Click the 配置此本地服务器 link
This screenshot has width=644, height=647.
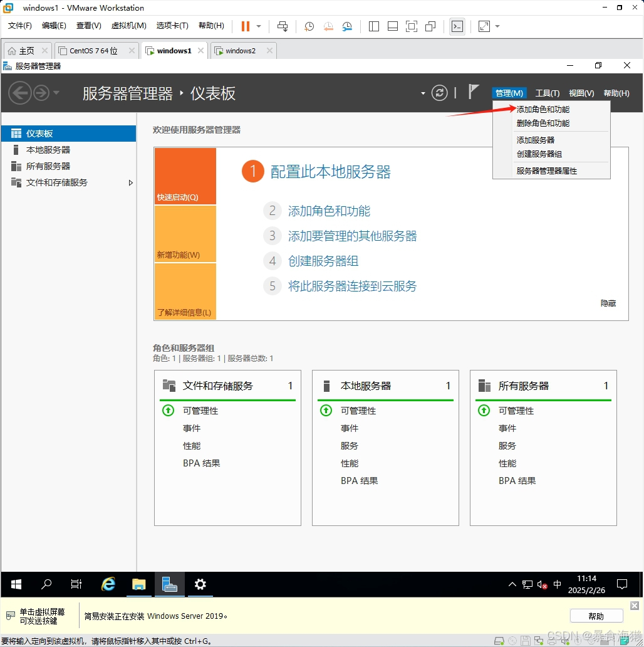click(330, 172)
